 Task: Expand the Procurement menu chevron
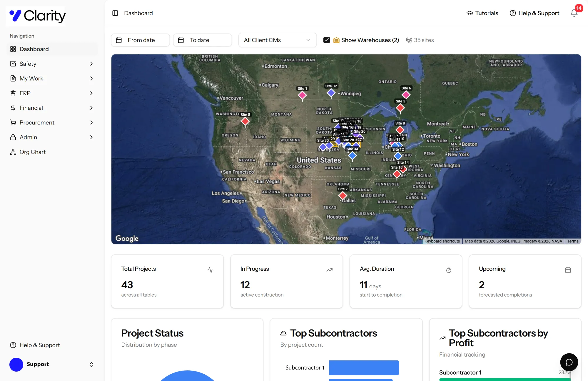click(x=91, y=123)
